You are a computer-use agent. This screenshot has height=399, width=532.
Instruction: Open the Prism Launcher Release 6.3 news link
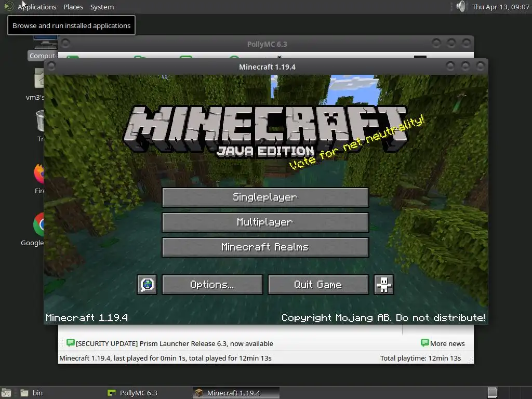pyautogui.click(x=175, y=343)
